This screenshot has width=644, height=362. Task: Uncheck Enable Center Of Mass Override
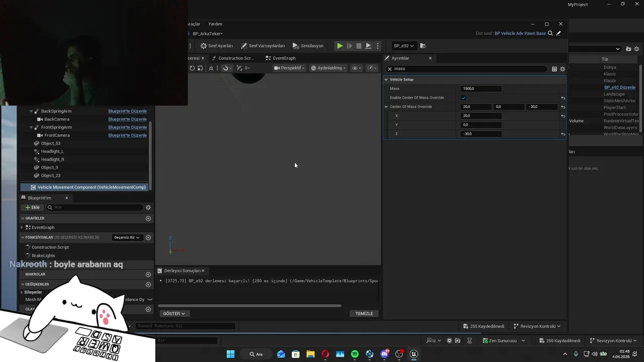pyautogui.click(x=463, y=98)
